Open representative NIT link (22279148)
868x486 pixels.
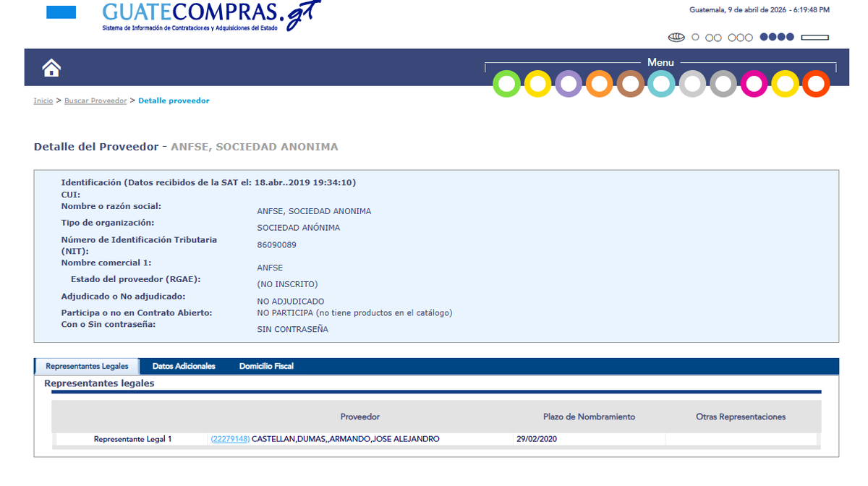[x=230, y=439]
